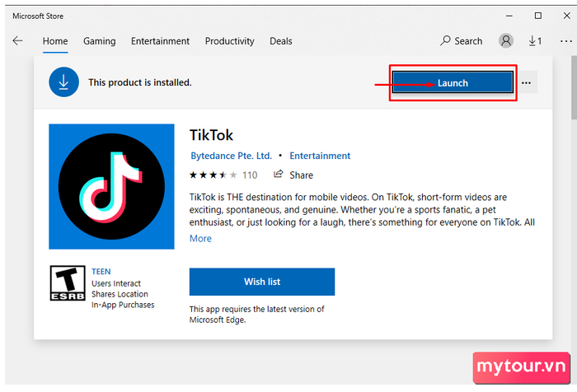
Task: Expand description with More link
Action: (x=200, y=239)
